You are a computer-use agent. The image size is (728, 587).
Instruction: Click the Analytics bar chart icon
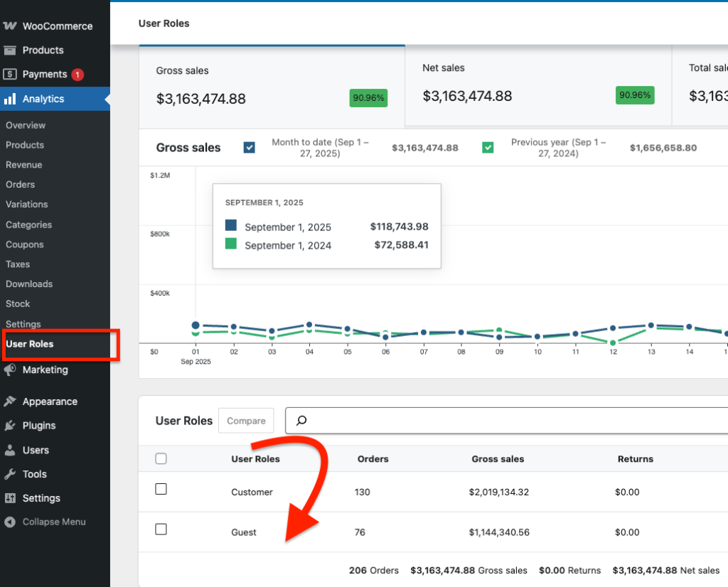coord(10,99)
